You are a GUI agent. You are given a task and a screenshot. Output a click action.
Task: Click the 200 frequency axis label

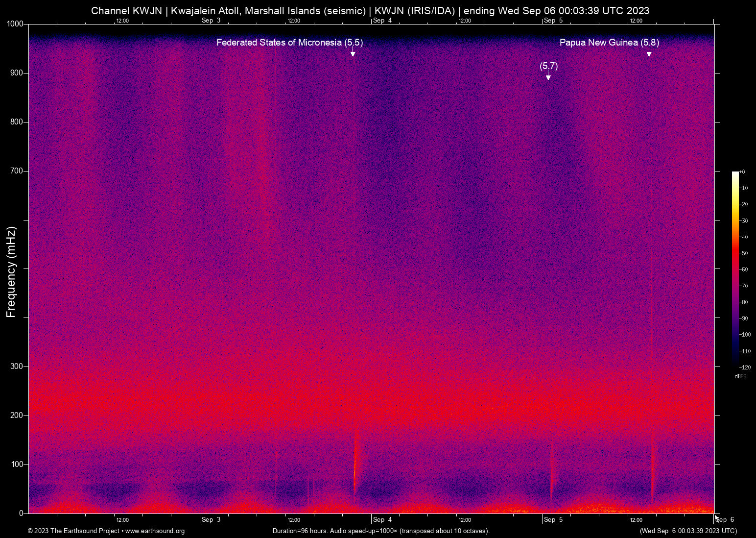tap(17, 416)
